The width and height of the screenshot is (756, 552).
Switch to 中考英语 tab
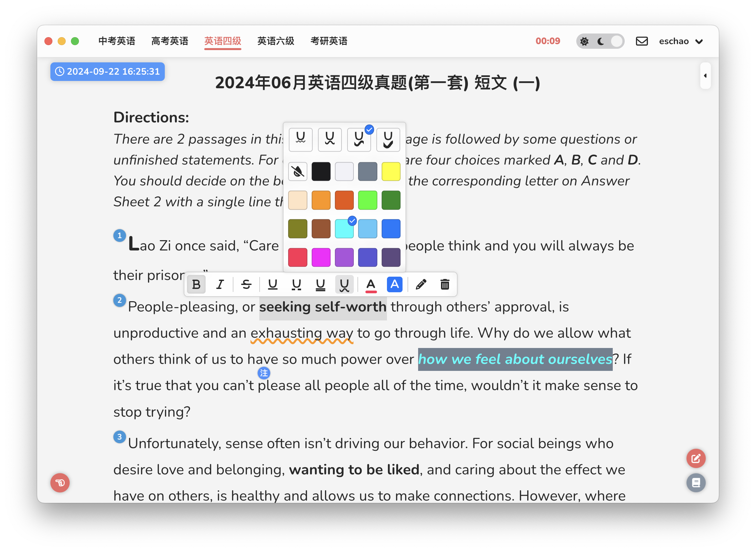point(117,41)
